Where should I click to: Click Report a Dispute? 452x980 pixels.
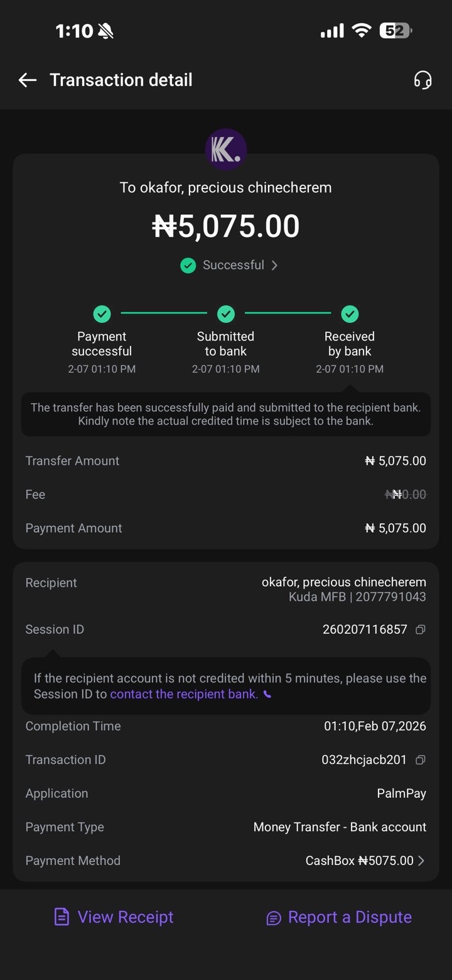coord(350,917)
